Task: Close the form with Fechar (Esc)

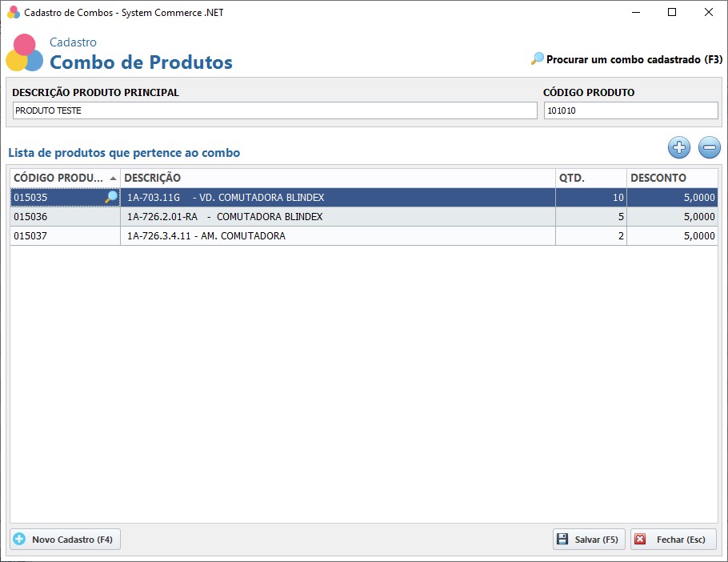Action: click(674, 539)
